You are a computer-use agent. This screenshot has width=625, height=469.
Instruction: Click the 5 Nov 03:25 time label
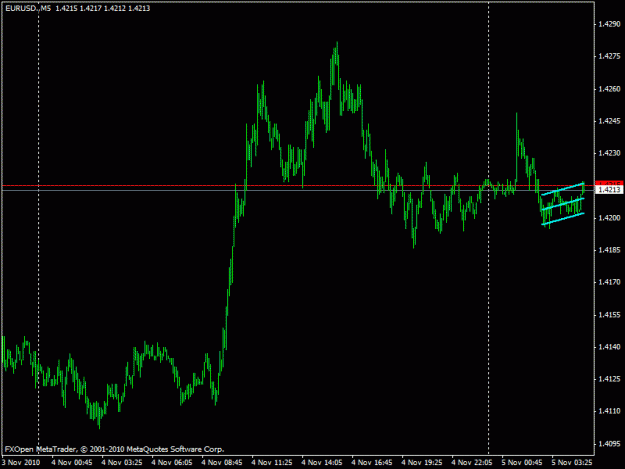tap(572, 462)
